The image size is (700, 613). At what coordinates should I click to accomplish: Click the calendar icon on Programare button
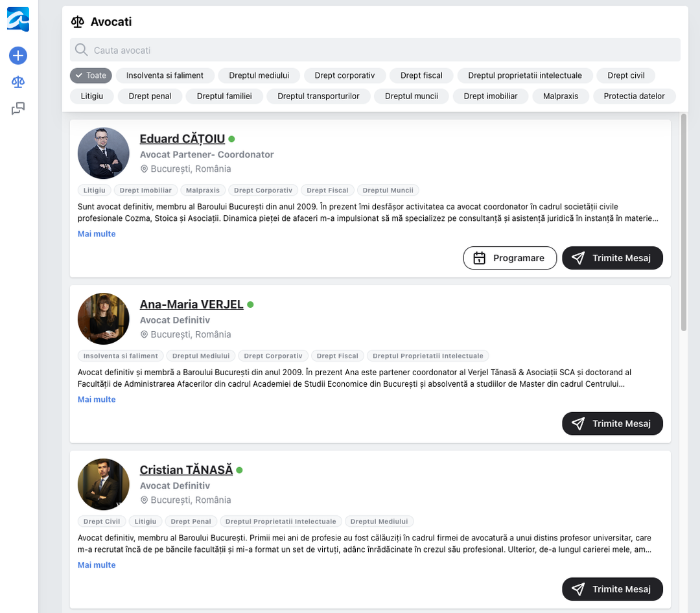[x=479, y=258]
